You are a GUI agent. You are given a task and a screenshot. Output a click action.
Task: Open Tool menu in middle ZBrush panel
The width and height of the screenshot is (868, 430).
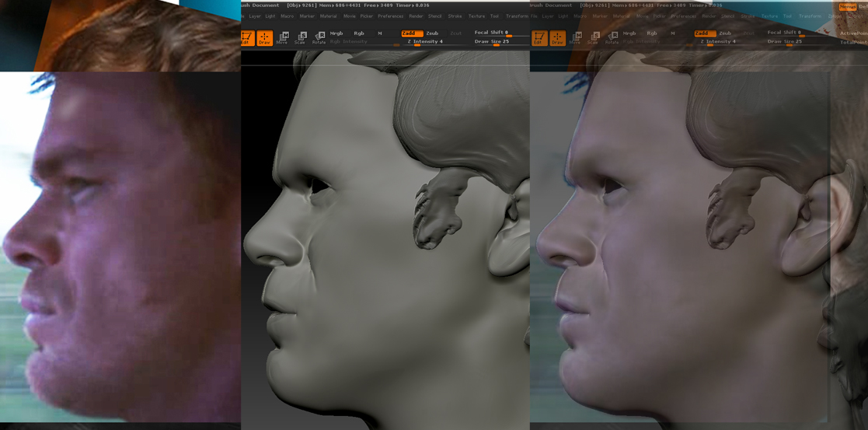click(494, 16)
